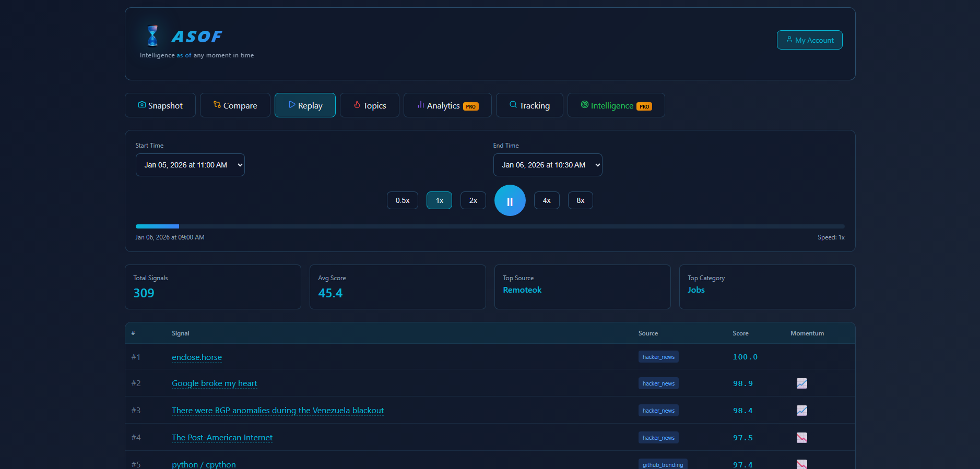The height and width of the screenshot is (469, 980).
Task: Click the score 97.5
Action: (743, 438)
